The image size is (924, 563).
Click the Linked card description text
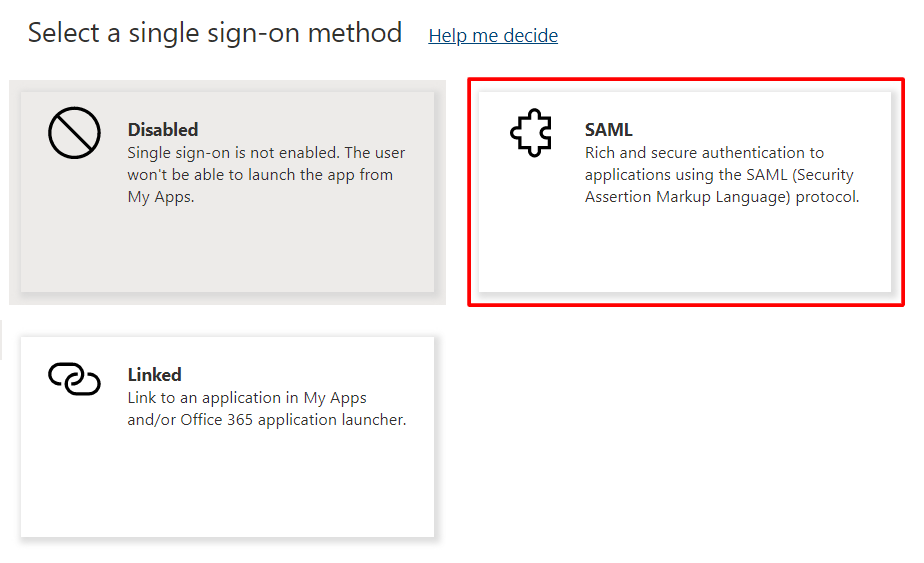266,409
